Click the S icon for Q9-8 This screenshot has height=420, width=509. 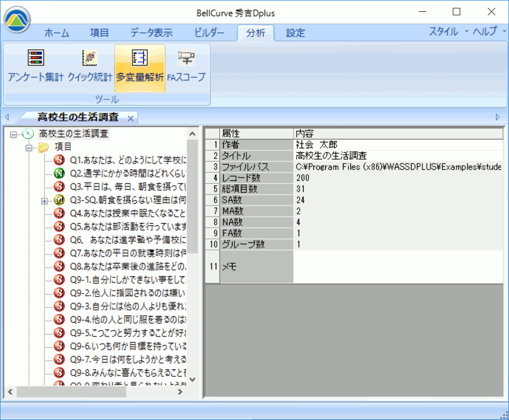59,373
